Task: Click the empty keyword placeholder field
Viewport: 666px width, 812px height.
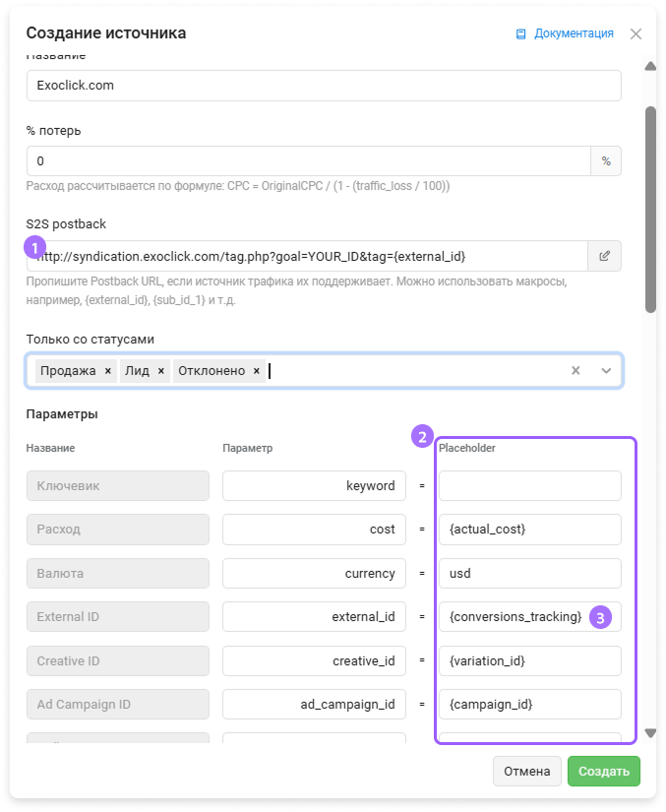Action: point(529,485)
